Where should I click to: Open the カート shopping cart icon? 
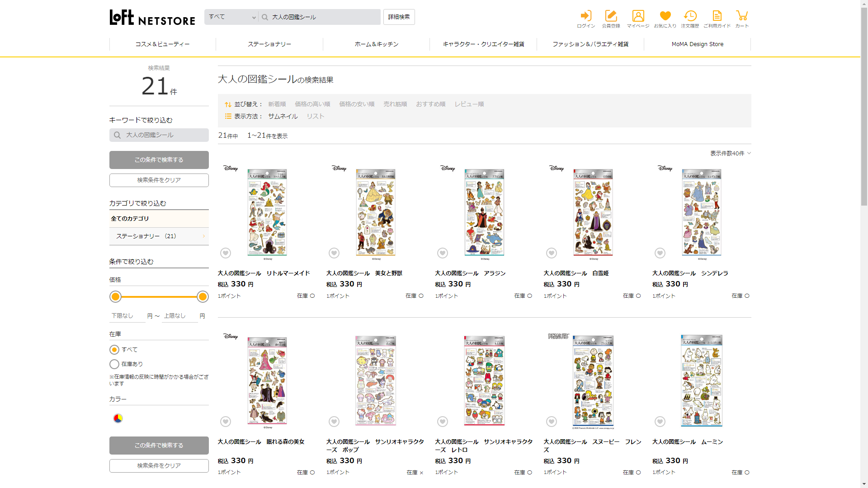742,19
